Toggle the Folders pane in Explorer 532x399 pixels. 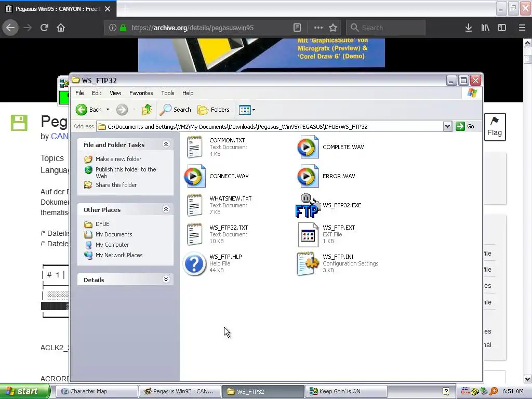pos(214,110)
